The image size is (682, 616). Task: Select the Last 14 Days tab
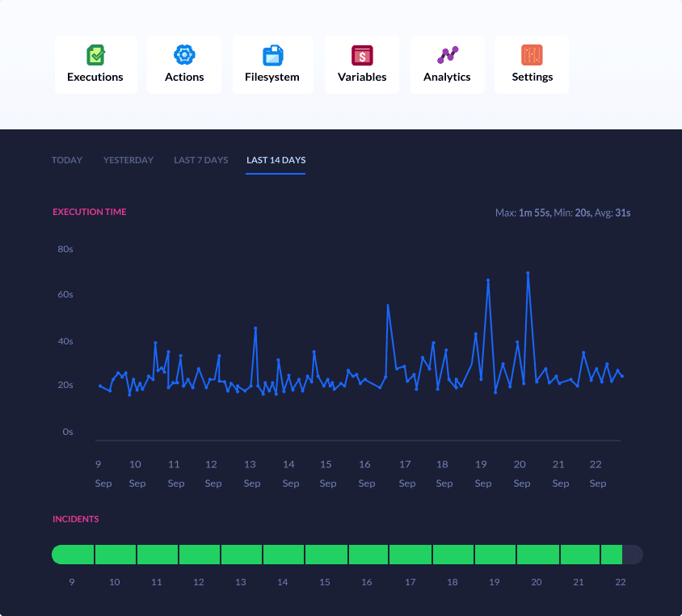coord(276,160)
